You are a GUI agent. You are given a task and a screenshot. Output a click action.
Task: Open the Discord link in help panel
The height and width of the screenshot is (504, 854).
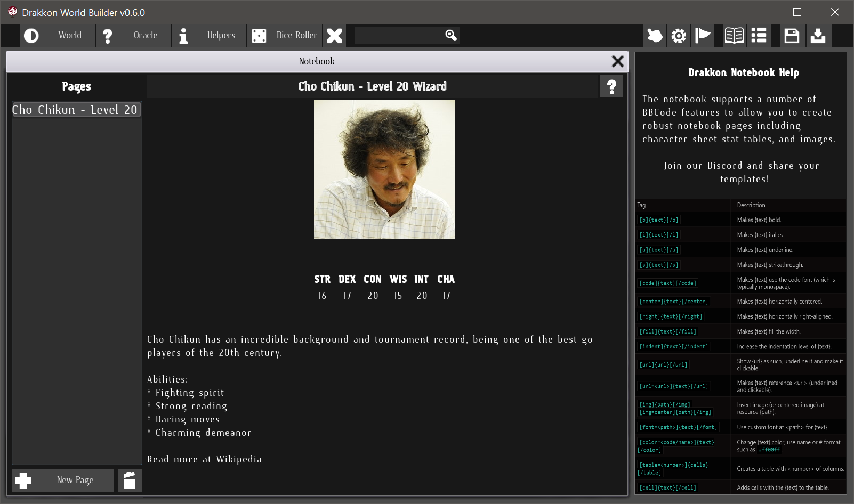(x=724, y=166)
